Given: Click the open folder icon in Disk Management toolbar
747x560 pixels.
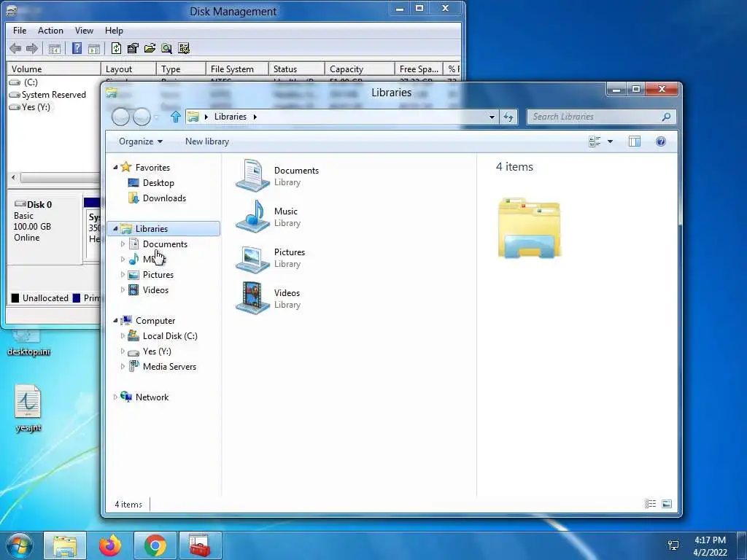Looking at the screenshot, I should [150, 48].
